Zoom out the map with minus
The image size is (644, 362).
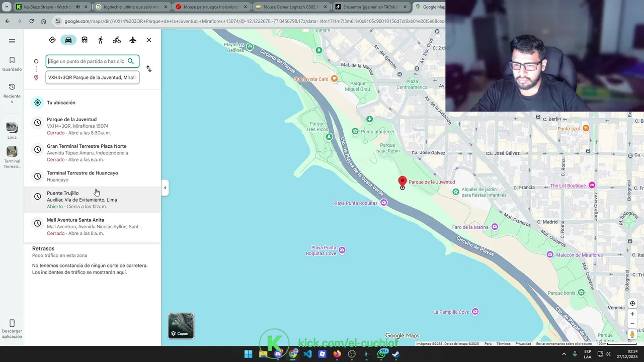click(632, 323)
